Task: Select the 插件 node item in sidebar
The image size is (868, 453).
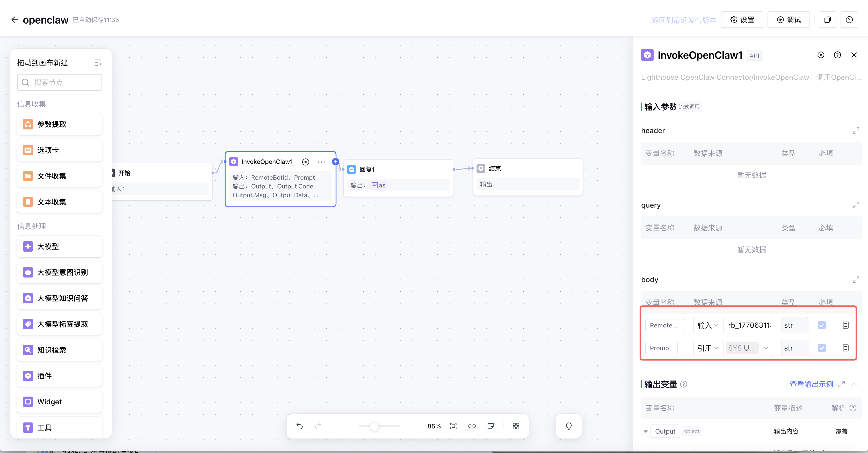Action: click(59, 376)
